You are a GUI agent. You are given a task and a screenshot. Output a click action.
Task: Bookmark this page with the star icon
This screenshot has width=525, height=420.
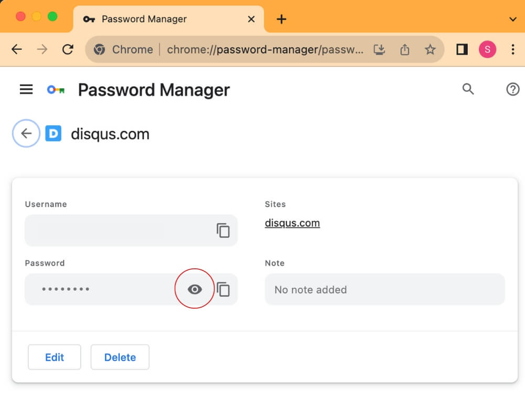click(430, 49)
